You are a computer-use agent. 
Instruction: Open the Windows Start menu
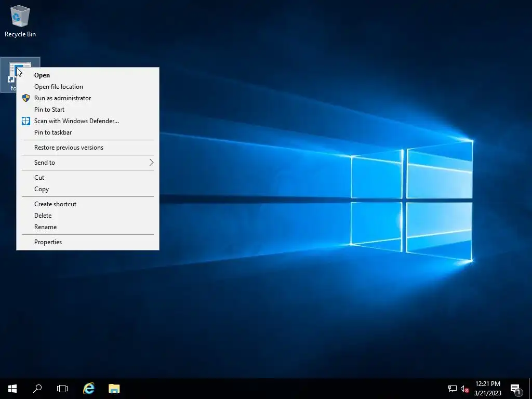(12, 389)
